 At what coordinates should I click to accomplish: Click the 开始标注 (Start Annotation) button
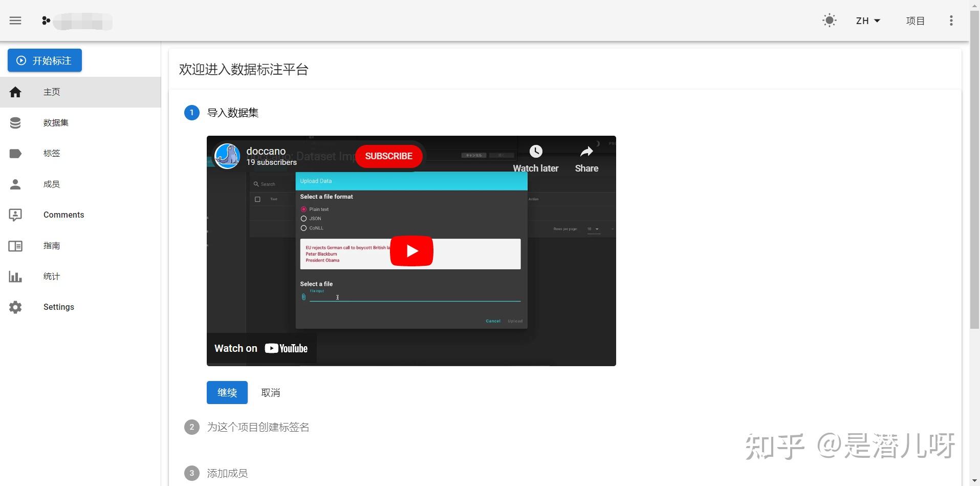(x=45, y=60)
